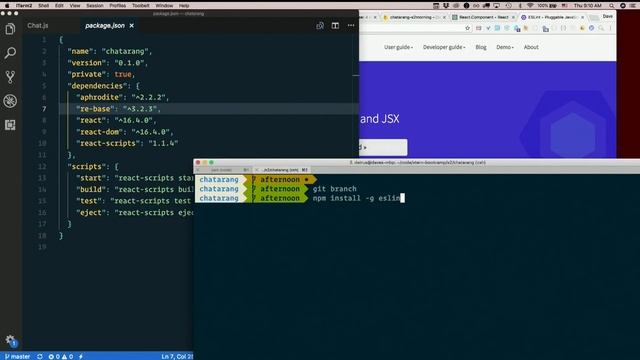
Task: Open the View menu in menu bar
Action: point(75,5)
